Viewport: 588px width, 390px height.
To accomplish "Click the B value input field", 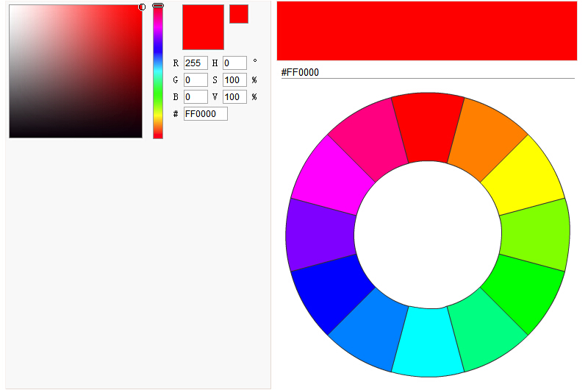I will tap(196, 96).
